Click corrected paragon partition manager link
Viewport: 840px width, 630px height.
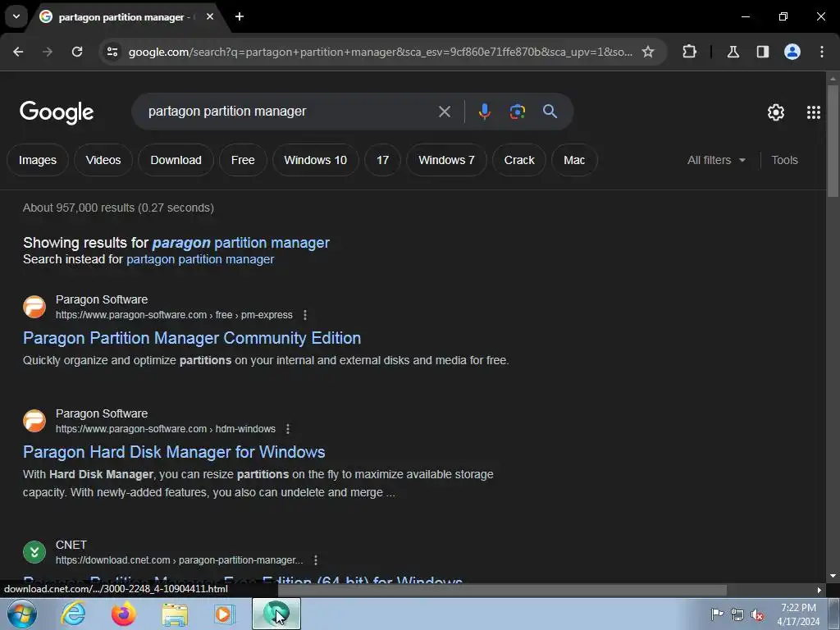(x=240, y=243)
